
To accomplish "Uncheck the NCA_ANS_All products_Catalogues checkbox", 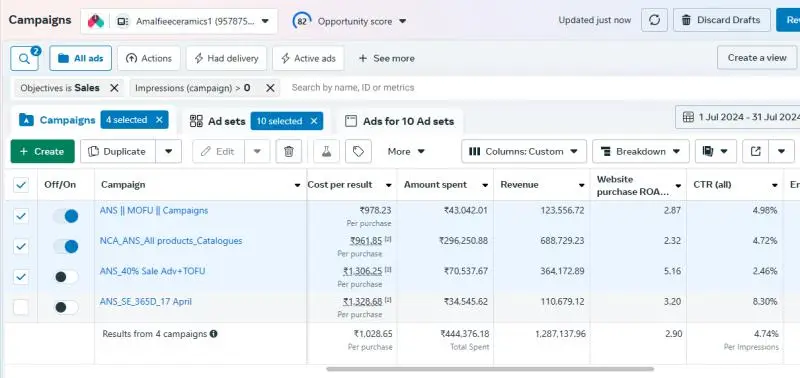I will (x=21, y=246).
